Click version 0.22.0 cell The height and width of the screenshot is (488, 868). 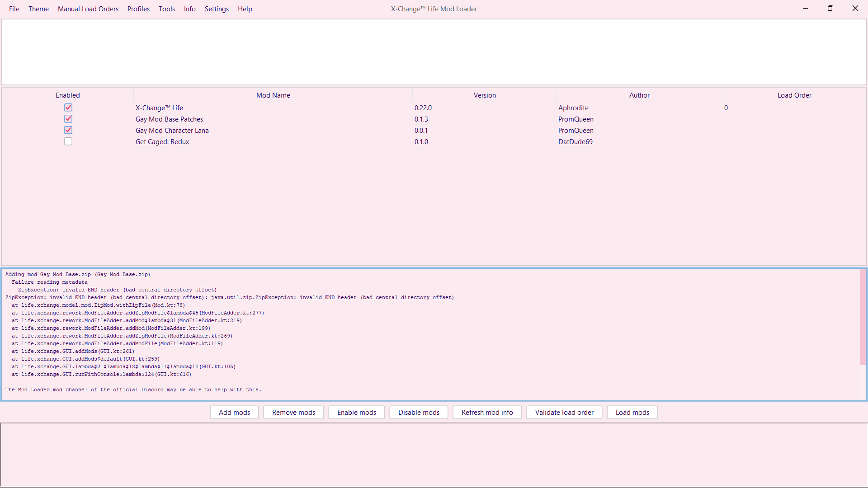423,108
